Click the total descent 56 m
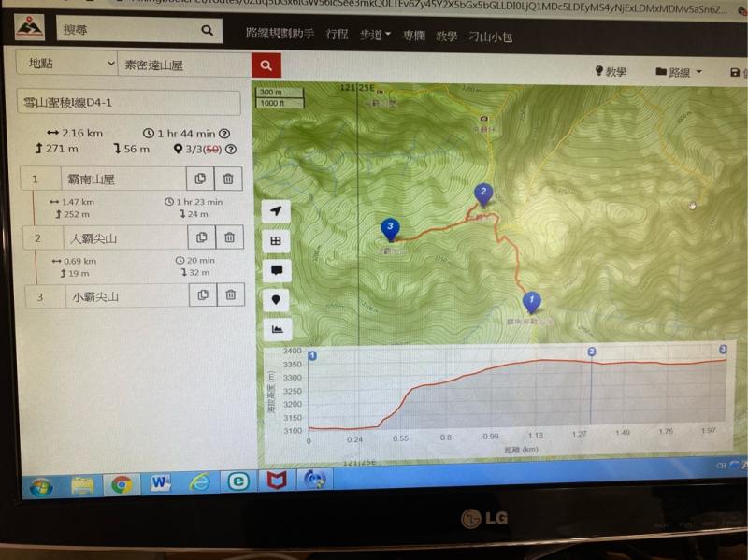The width and height of the screenshot is (748, 560). click(132, 149)
